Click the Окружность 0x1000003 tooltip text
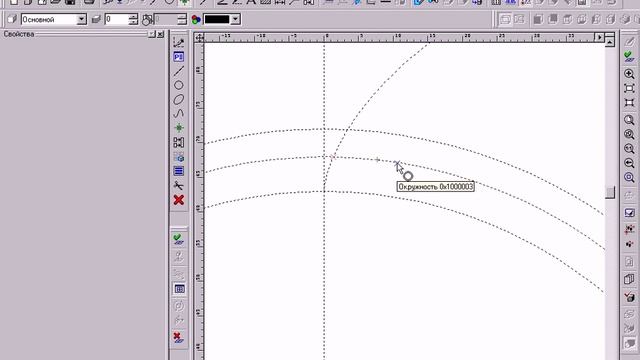 click(x=436, y=187)
